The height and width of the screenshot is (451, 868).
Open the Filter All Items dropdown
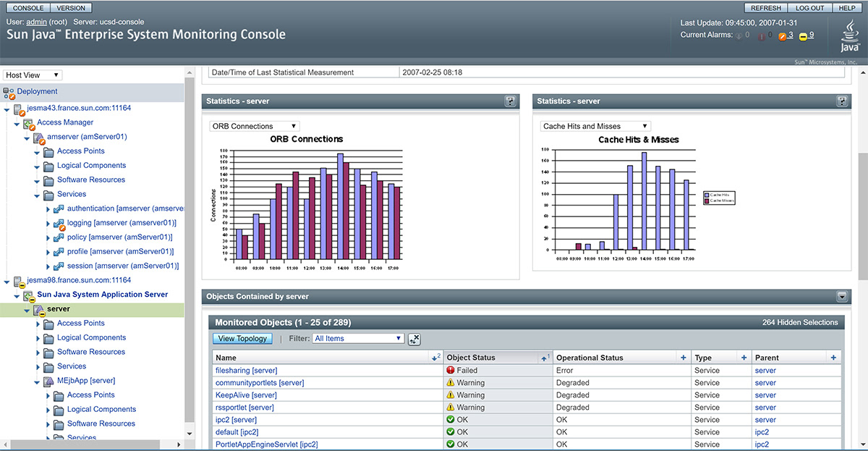(x=358, y=339)
